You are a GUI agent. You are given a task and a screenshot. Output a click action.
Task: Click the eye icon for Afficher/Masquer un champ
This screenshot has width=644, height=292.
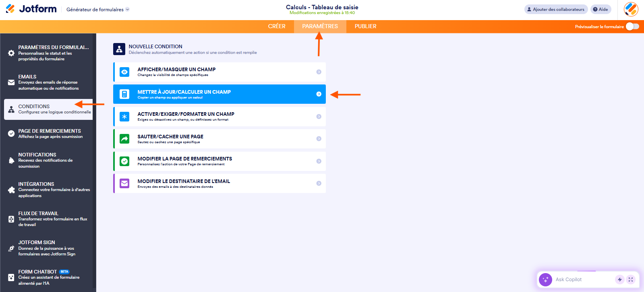[124, 72]
